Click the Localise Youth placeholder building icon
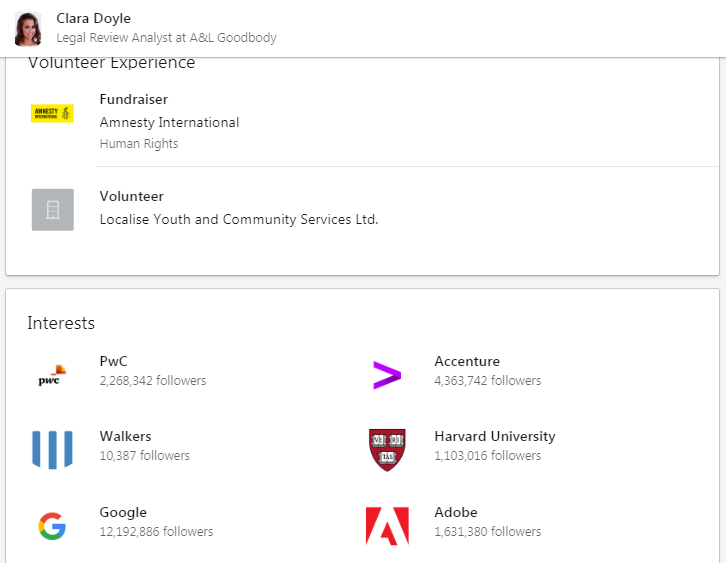 click(52, 209)
